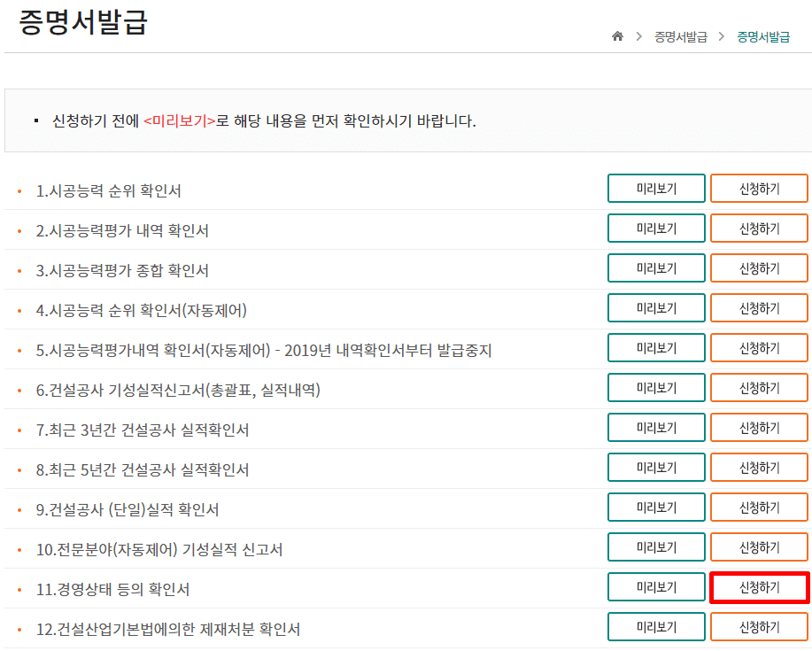Preview 11.경영상태 등의 확인서
The height and width of the screenshot is (651, 812).
click(656, 586)
